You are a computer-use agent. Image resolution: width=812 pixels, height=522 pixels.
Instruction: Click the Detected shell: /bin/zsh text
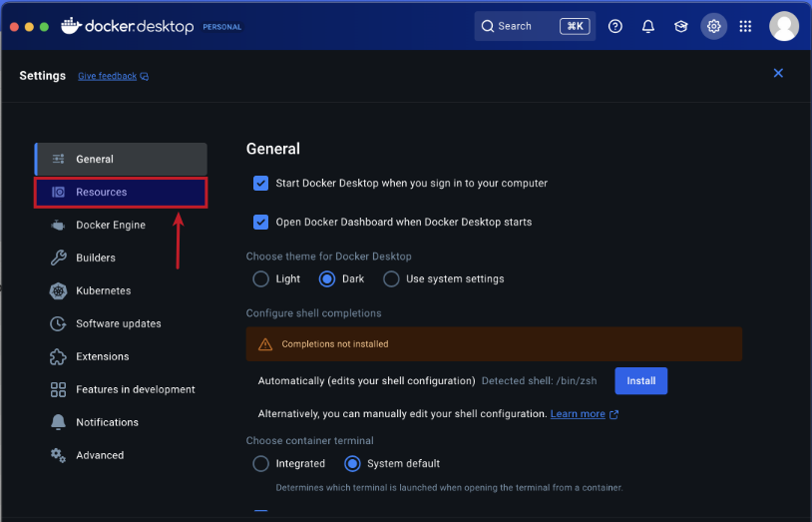[539, 381]
